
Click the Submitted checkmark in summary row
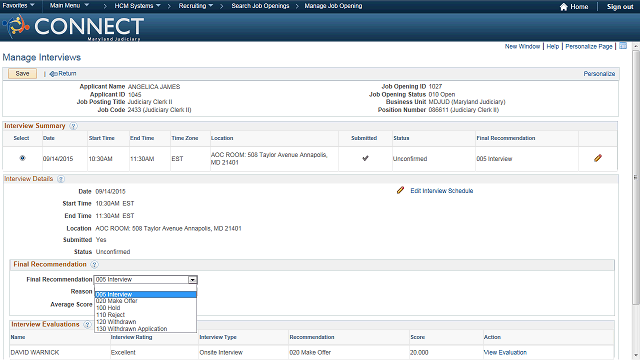tap(365, 158)
